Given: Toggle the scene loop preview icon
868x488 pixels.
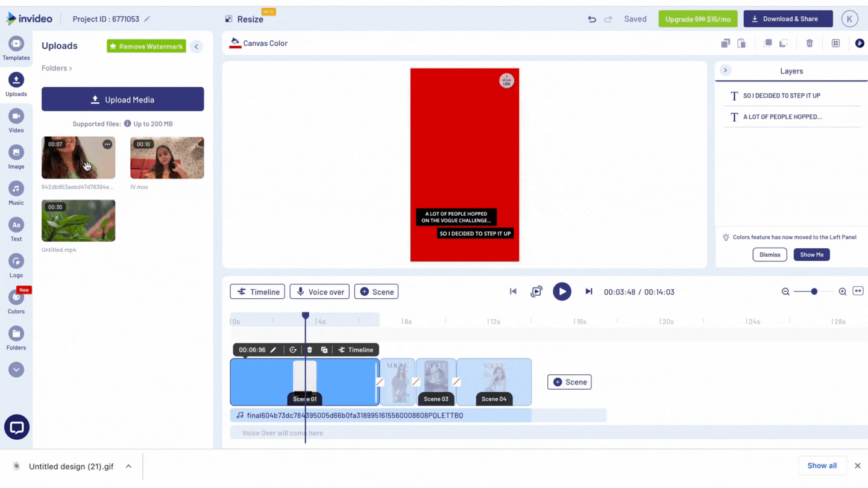Looking at the screenshot, I should pos(536,291).
